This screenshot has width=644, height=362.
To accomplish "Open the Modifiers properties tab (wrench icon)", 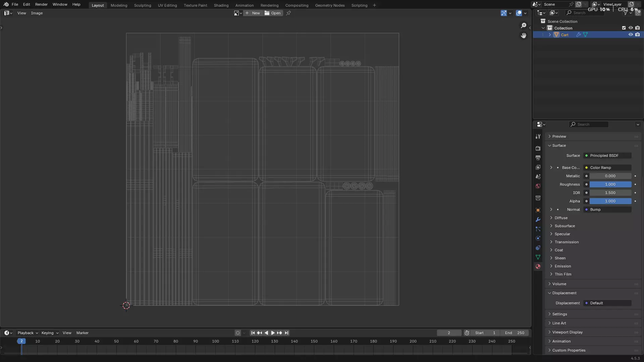I will pyautogui.click(x=538, y=220).
